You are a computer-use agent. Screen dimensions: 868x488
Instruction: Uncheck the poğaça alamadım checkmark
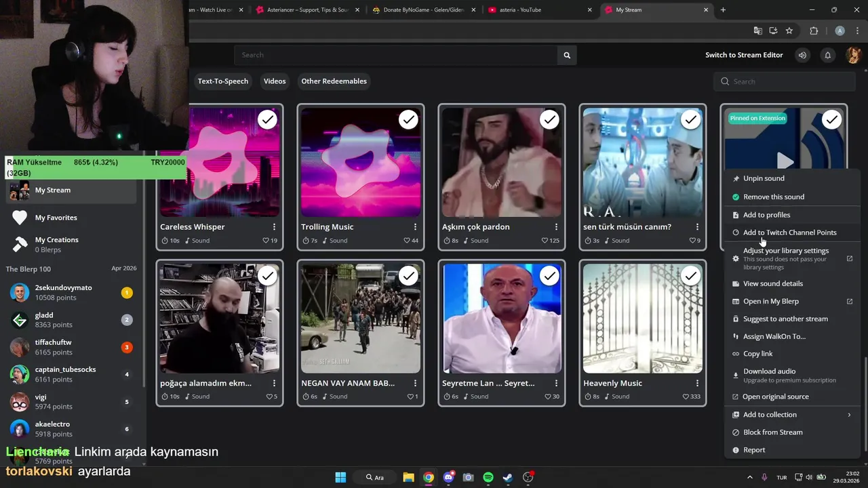coord(267,276)
